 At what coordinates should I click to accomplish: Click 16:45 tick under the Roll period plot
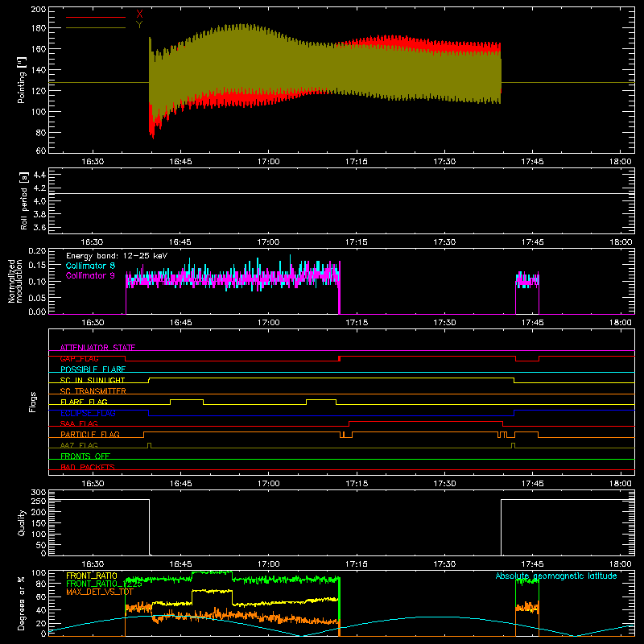pyautogui.click(x=180, y=242)
